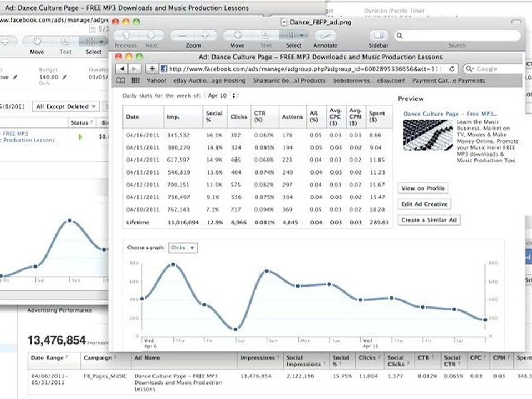Viewport: 532px width, 399px height.
Task: Click the lowest graph point on Sat
Action: pos(236,329)
